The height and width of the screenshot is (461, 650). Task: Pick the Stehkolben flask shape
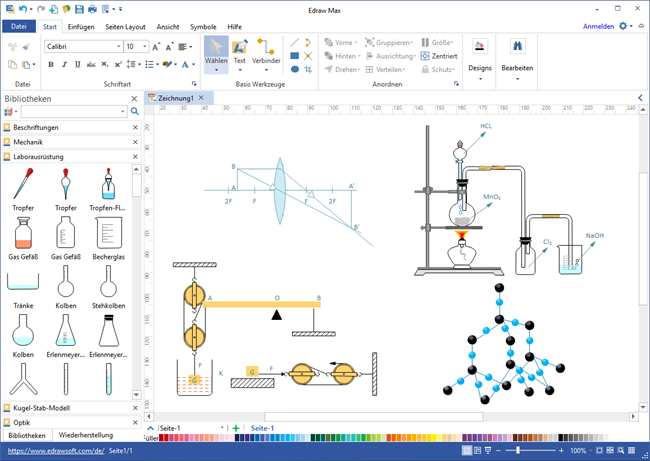(x=109, y=287)
